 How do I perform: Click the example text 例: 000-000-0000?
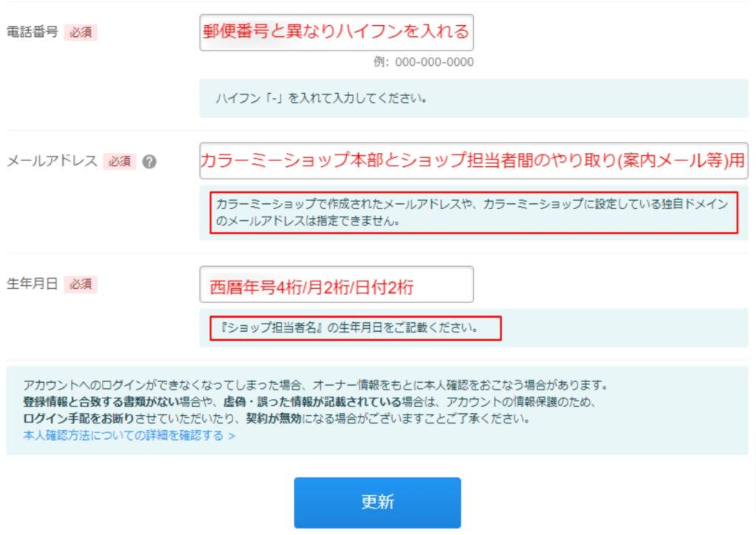(x=423, y=62)
